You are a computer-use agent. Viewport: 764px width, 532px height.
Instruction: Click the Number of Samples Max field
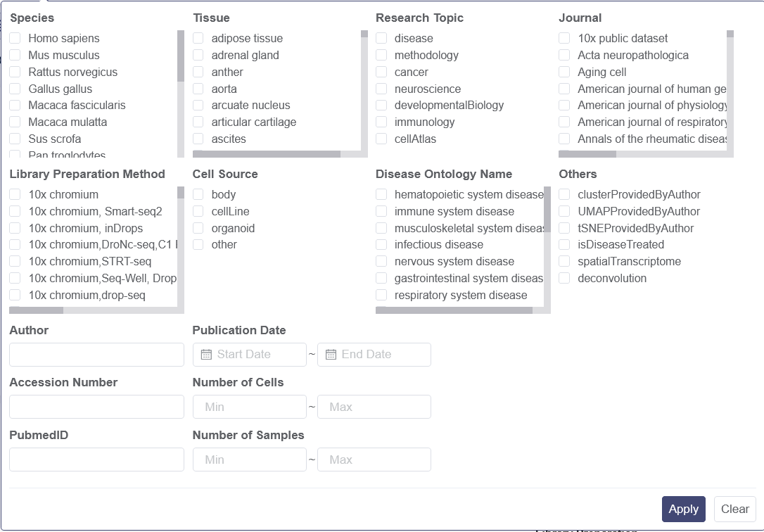click(374, 460)
